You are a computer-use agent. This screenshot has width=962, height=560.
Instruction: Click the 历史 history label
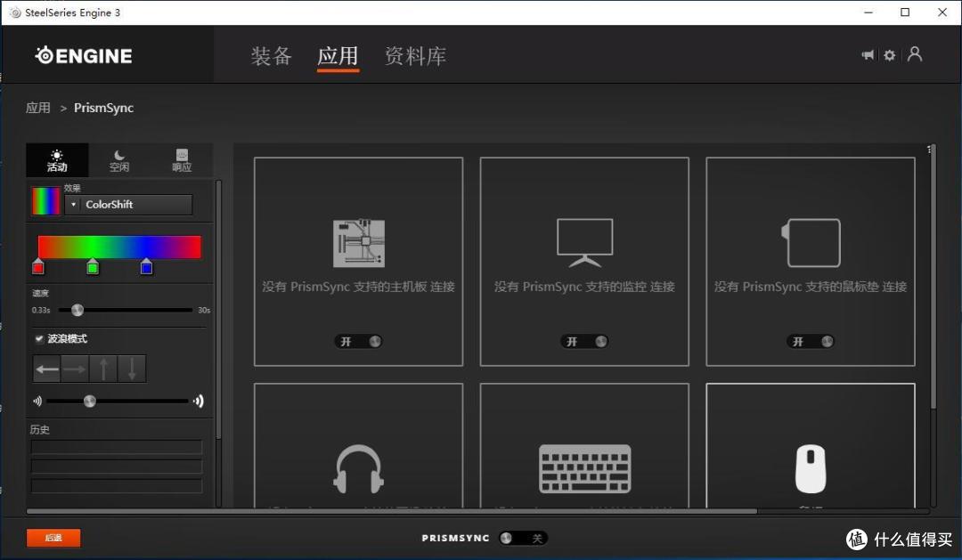click(x=40, y=429)
